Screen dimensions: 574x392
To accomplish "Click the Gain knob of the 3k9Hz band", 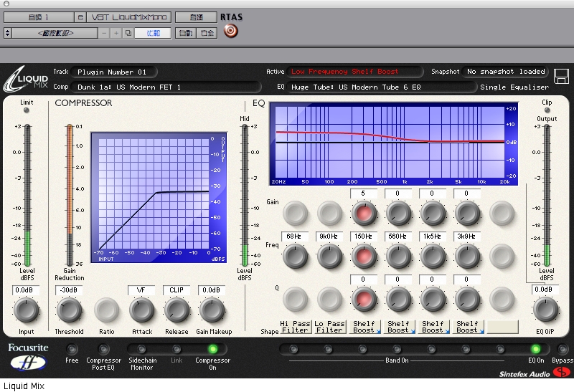I will [467, 213].
